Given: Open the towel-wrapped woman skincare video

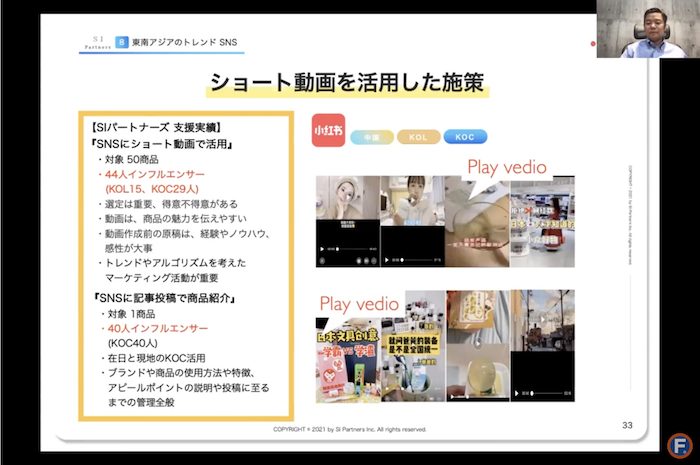Looking at the screenshot, I should [x=348, y=221].
